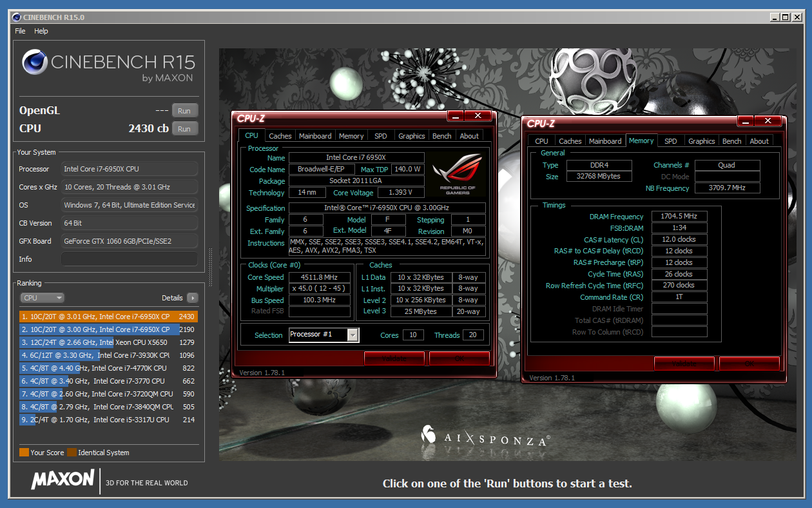Open Graphics tab in right CPU-Z window
The height and width of the screenshot is (508, 812).
[x=701, y=141]
